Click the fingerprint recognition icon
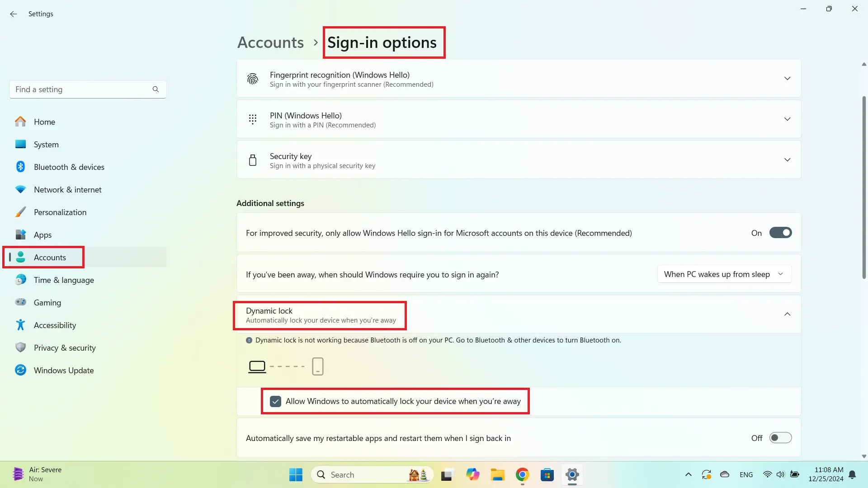 coord(253,79)
